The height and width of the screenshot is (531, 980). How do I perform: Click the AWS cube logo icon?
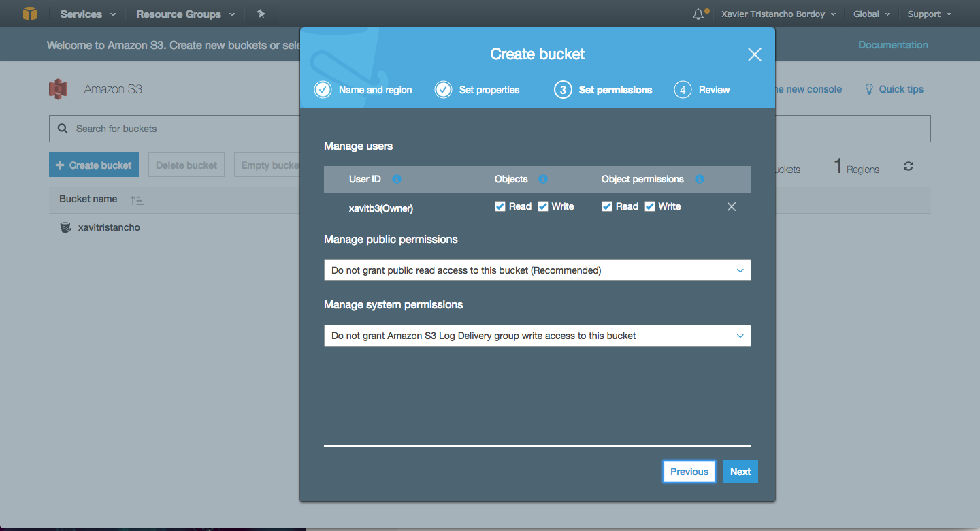pyautogui.click(x=29, y=14)
